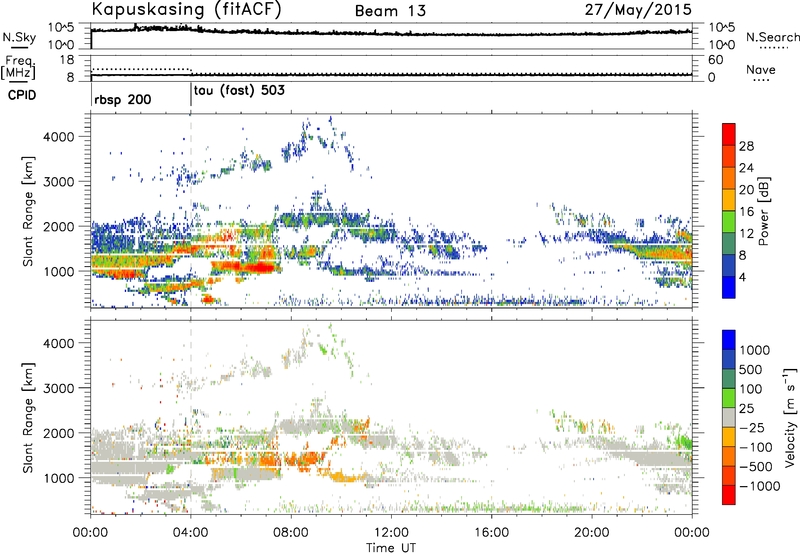
Task: Click the 'Slant Range [km]' label of power panel
Action: click(28, 211)
